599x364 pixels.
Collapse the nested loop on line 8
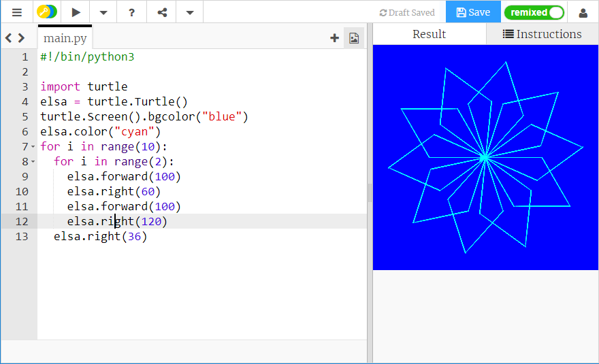pyautogui.click(x=33, y=162)
